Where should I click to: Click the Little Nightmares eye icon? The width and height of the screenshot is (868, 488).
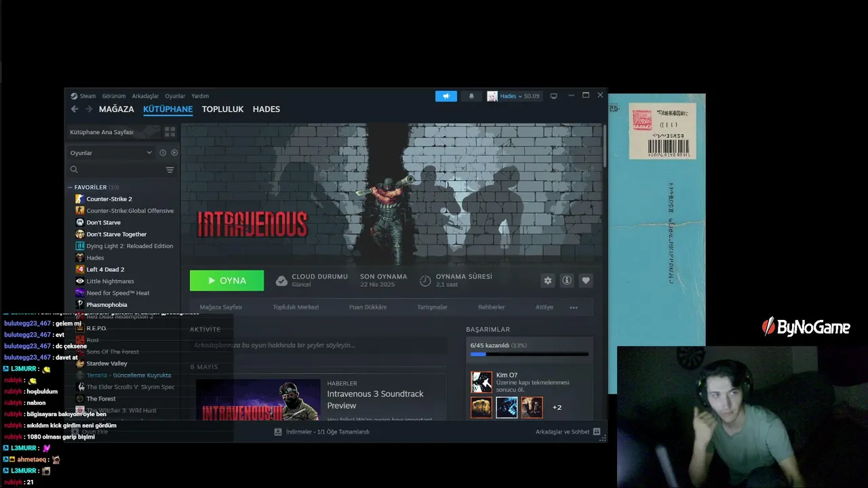point(80,281)
